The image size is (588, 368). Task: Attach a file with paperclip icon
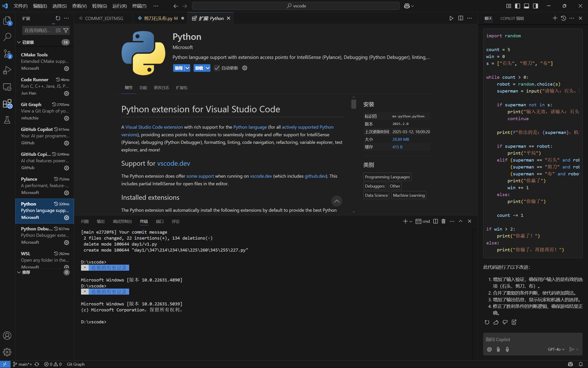(x=498, y=350)
